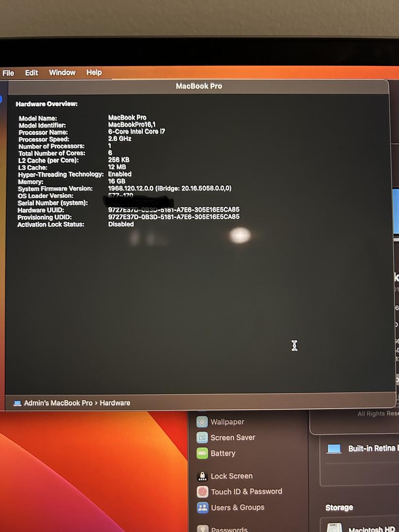Click the Users & Groups icon
The height and width of the screenshot is (532, 399).
pos(202,507)
